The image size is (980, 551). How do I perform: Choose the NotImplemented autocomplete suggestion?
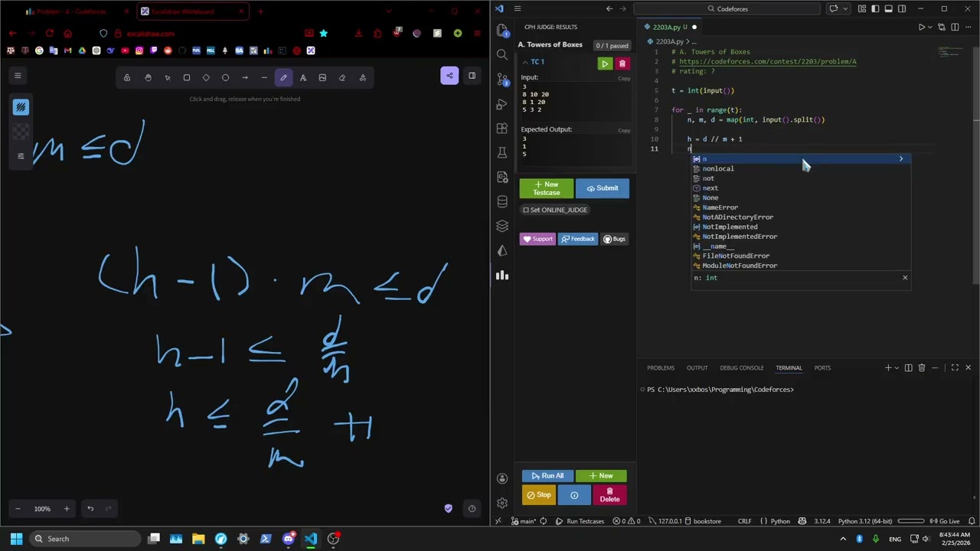click(801, 227)
